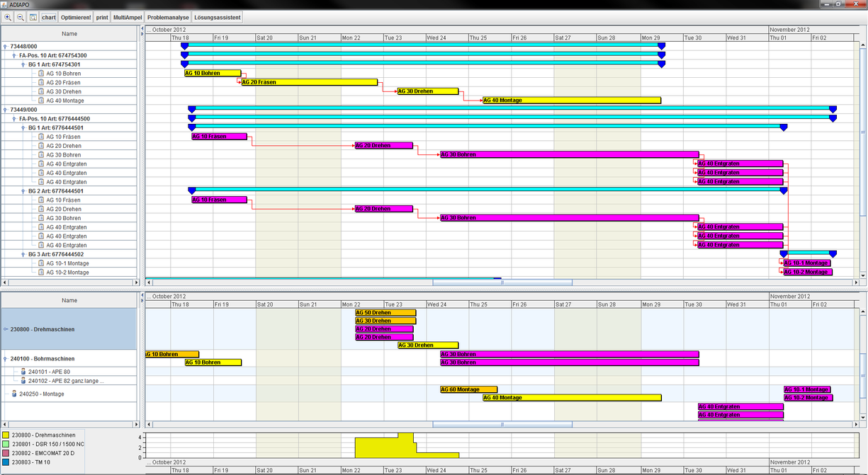The height and width of the screenshot is (475, 868).
Task: Expand the 230800 - Drehmaschinen resource node
Action: [6, 330]
